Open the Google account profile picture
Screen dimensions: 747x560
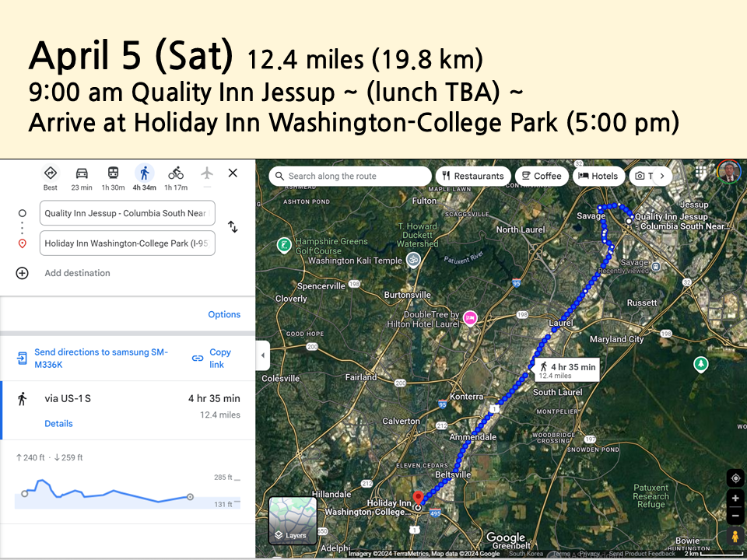pyautogui.click(x=729, y=171)
